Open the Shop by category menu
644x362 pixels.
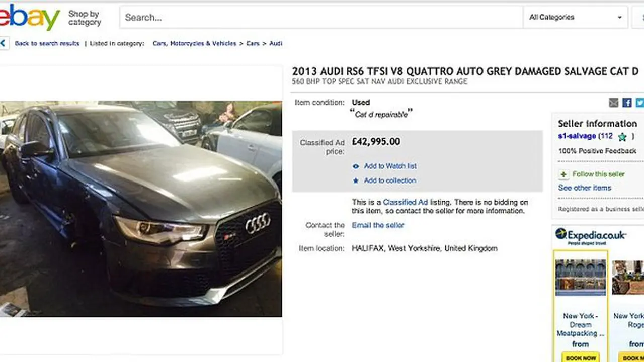pos(85,18)
